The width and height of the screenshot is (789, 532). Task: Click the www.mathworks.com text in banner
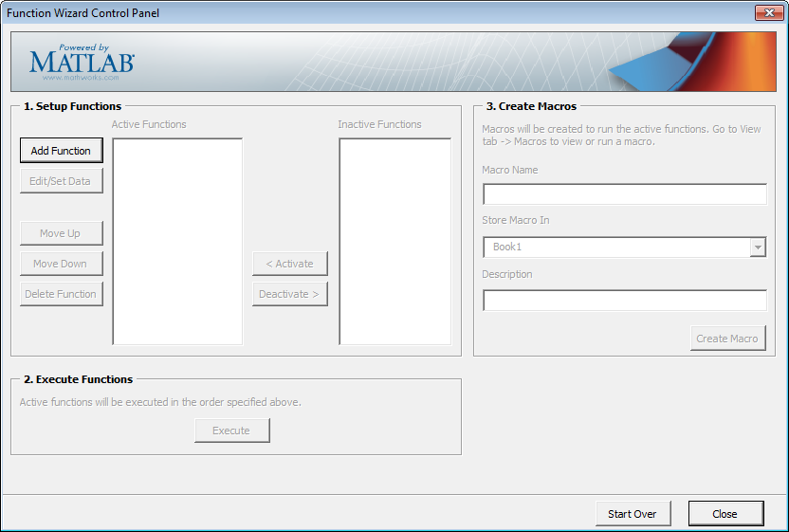[x=81, y=78]
